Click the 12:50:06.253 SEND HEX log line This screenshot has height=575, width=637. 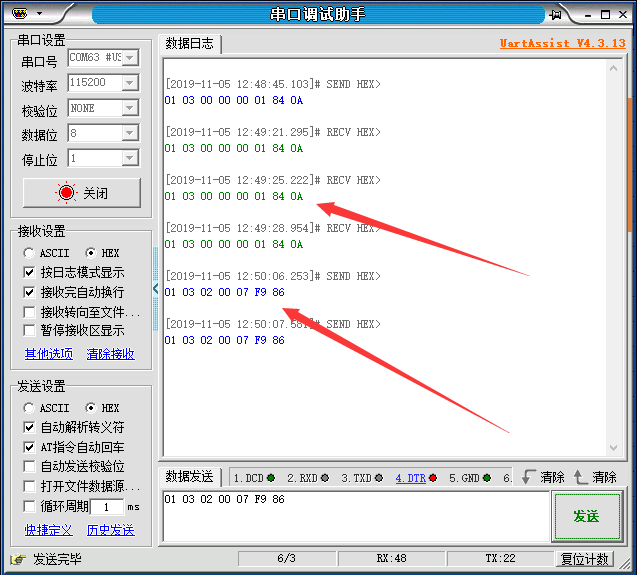coord(273,276)
